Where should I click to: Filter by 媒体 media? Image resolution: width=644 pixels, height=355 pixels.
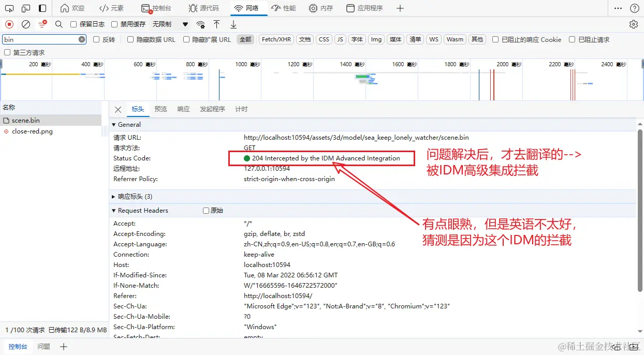point(396,39)
